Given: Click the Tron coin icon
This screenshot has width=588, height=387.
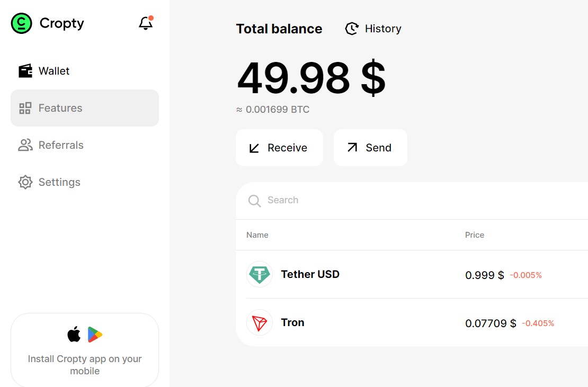Looking at the screenshot, I should pos(260,322).
